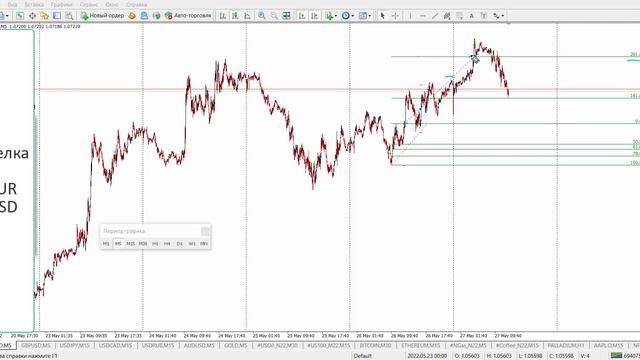Select M5 period in floating toolbar

[x=118, y=244]
